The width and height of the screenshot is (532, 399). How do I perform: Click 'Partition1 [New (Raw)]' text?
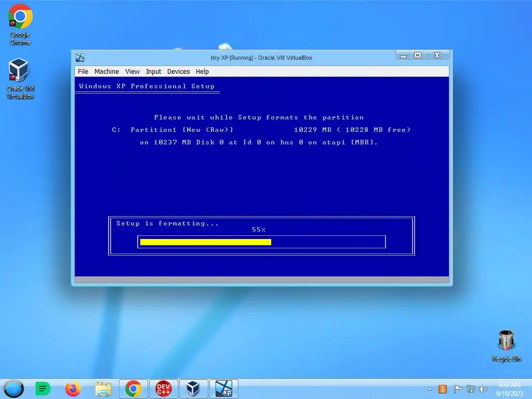click(x=182, y=129)
